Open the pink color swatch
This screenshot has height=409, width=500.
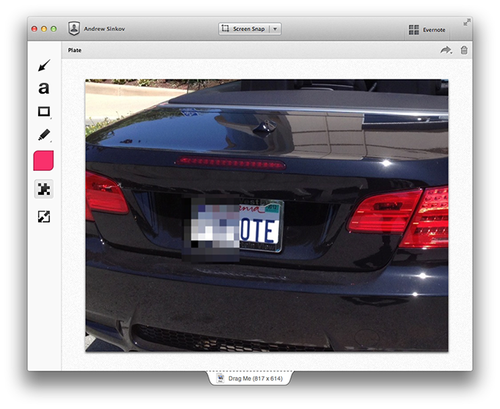click(44, 161)
